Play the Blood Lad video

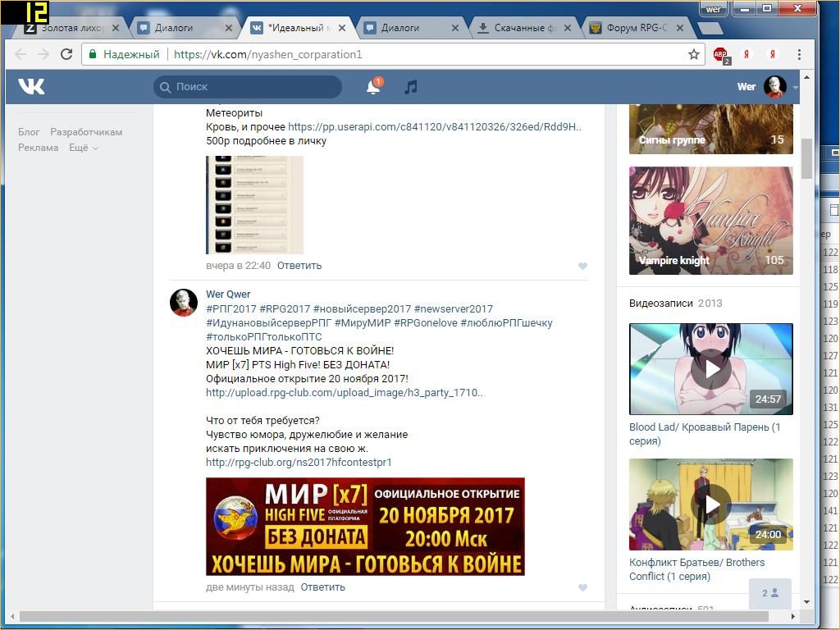coord(711,369)
